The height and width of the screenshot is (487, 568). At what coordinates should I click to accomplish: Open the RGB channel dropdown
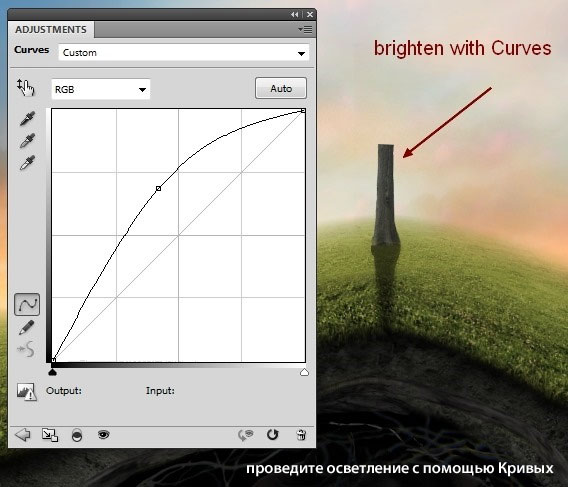point(101,89)
